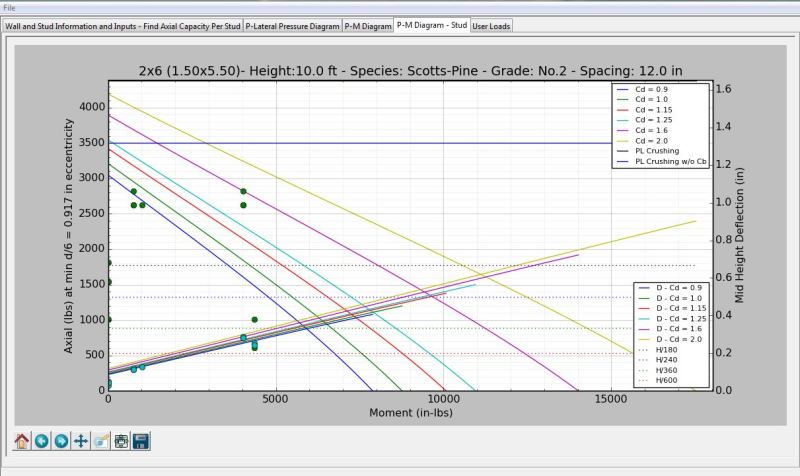Click the H/600 legend entry
Viewport: 800px width, 476px height.
[x=658, y=380]
